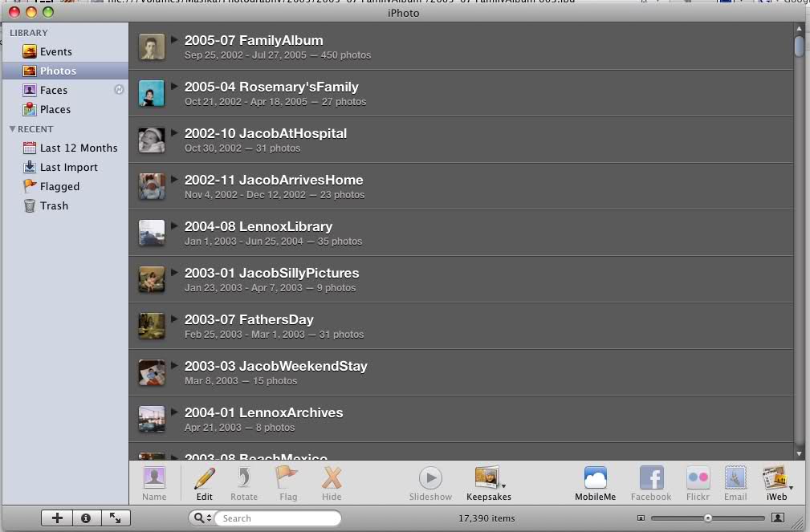
Task: Click the large thumbnail size icon
Action: pos(777,518)
